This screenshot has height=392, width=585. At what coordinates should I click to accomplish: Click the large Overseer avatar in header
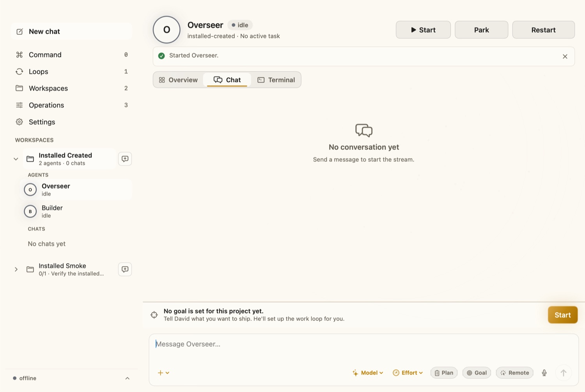[167, 30]
